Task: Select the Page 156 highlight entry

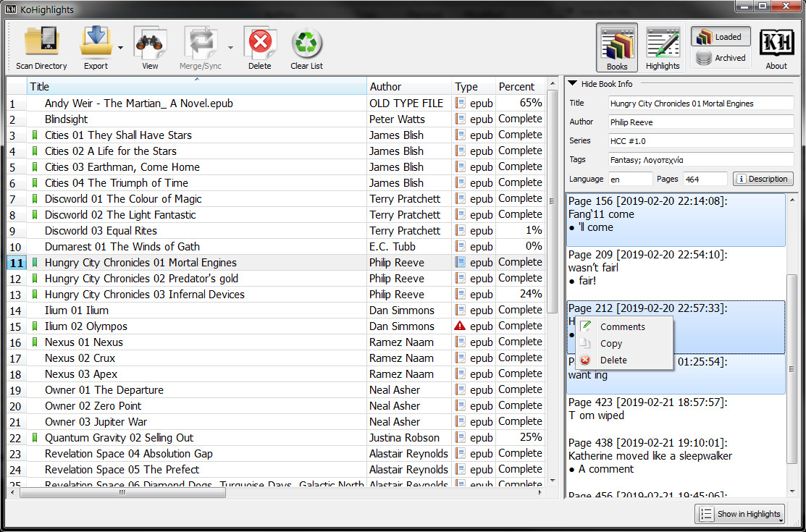Action: [x=676, y=220]
